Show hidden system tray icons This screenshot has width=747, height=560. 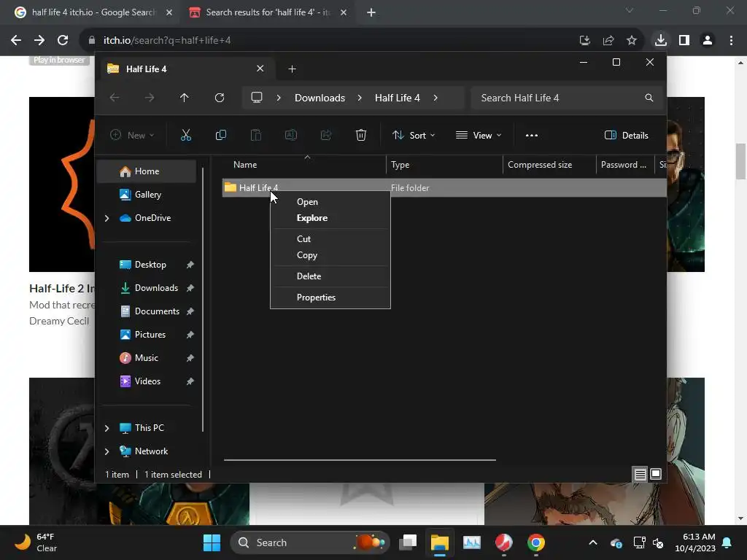[x=592, y=542]
